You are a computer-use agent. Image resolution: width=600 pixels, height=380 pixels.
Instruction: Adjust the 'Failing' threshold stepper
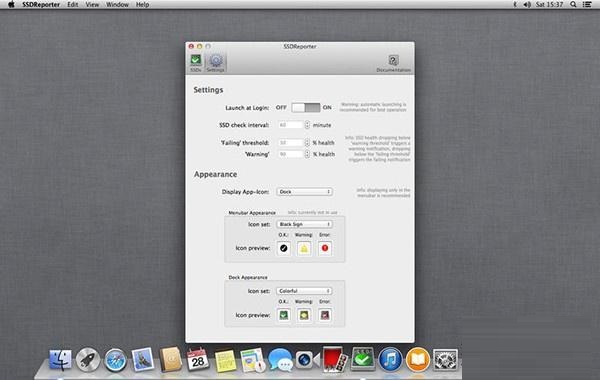[x=307, y=143]
